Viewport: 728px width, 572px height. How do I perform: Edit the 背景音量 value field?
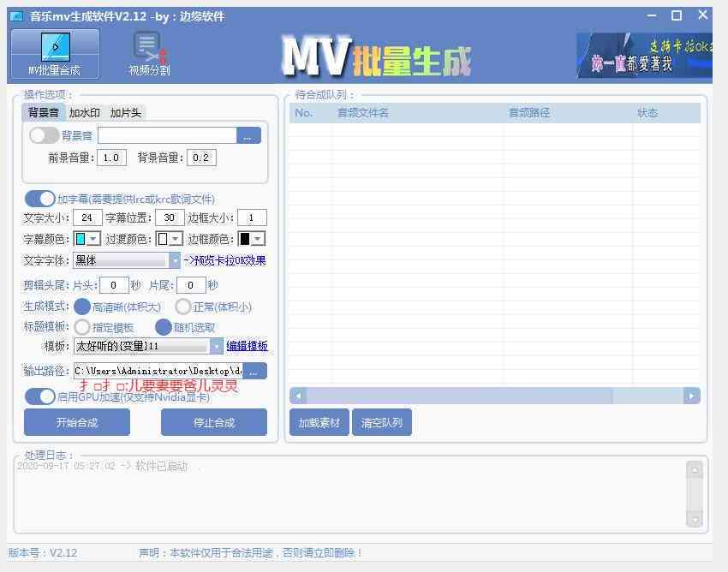point(201,158)
